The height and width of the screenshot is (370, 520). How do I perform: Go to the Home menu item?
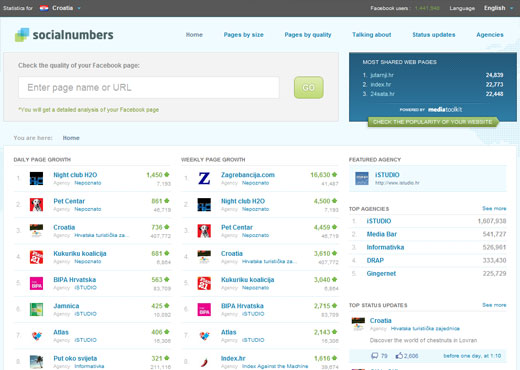point(194,35)
